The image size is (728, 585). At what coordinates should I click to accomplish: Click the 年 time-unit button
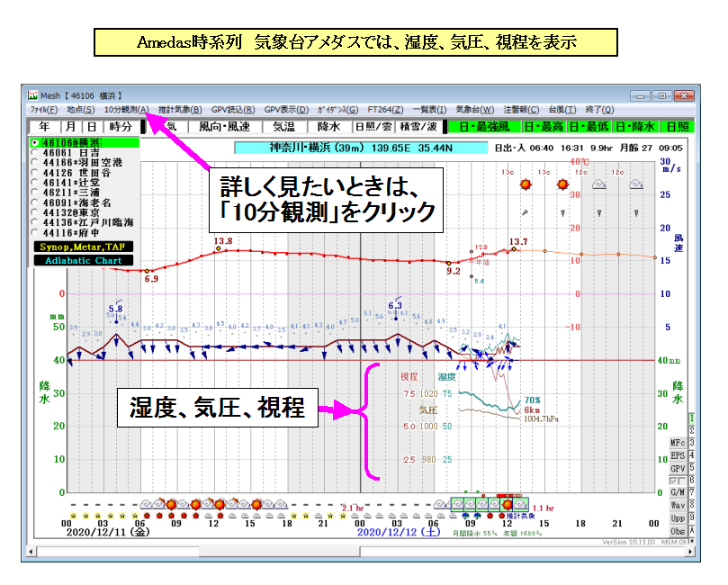click(45, 127)
